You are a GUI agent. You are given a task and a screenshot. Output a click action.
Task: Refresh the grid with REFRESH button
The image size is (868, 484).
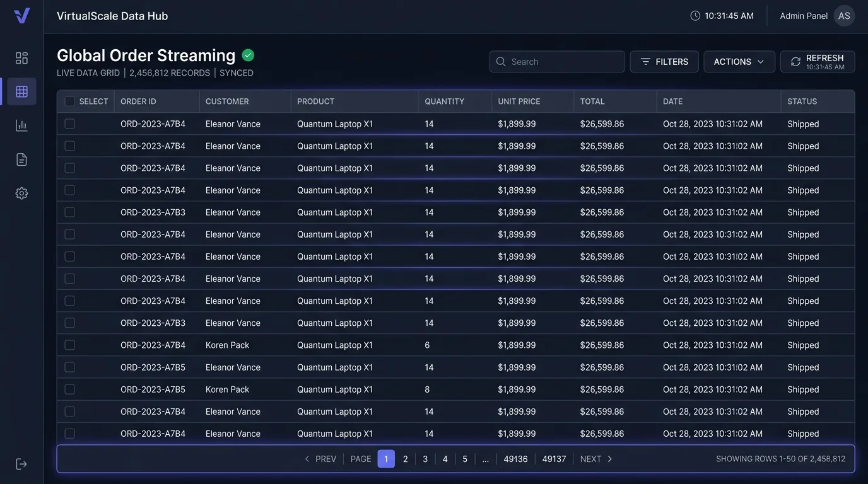click(x=818, y=62)
